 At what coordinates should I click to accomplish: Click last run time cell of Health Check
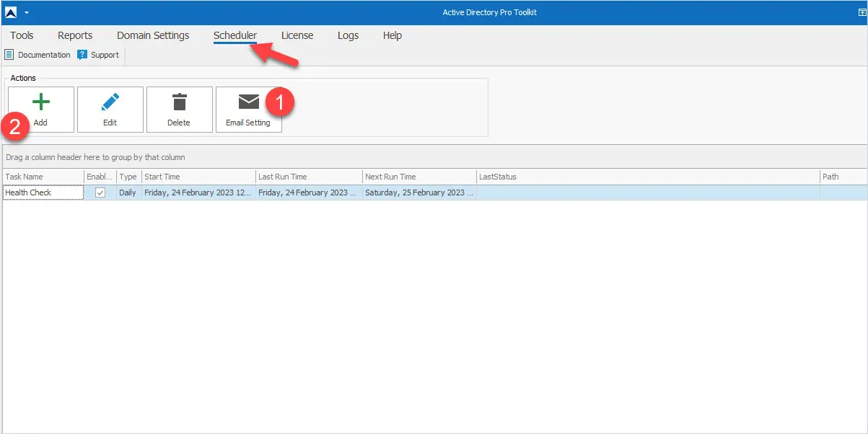pyautogui.click(x=309, y=192)
